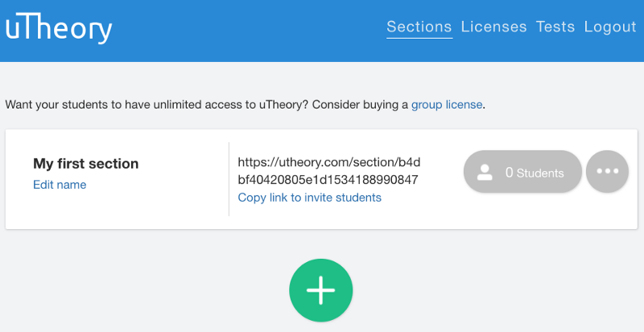The width and height of the screenshot is (644, 332).
Task: Click the person icon in Students button
Action: pos(485,172)
